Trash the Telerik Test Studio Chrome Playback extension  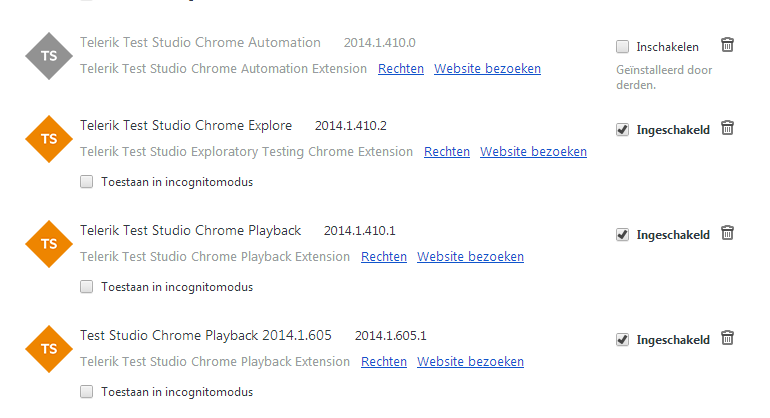click(727, 233)
